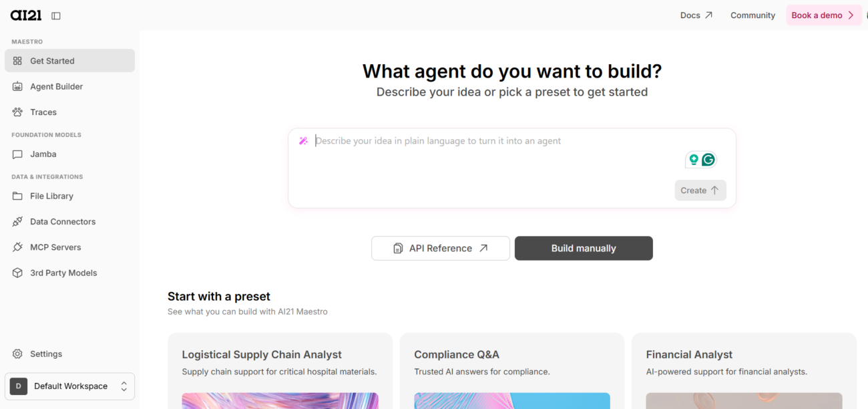Image resolution: width=868 pixels, height=409 pixels.
Task: Open the File Library folder icon
Action: coord(17,196)
